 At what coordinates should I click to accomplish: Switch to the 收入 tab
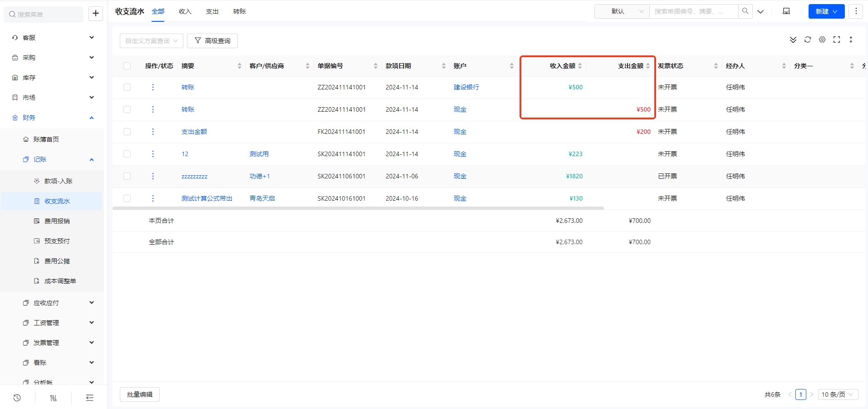[x=185, y=11]
